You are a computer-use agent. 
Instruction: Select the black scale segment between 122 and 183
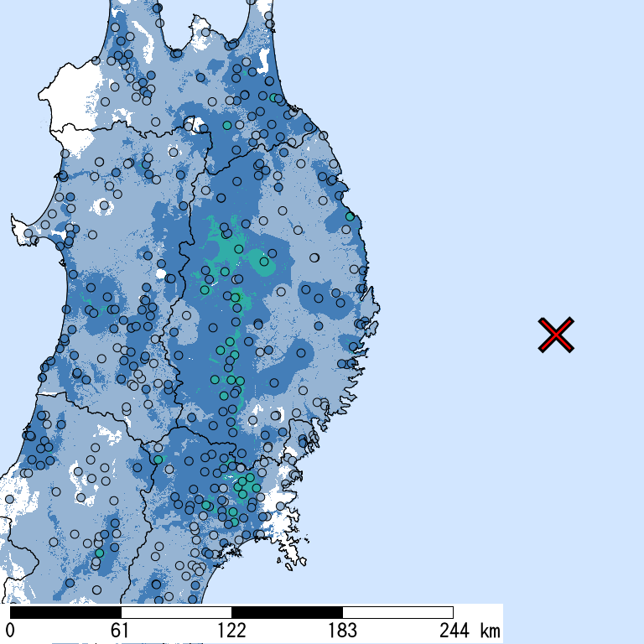tap(287, 612)
